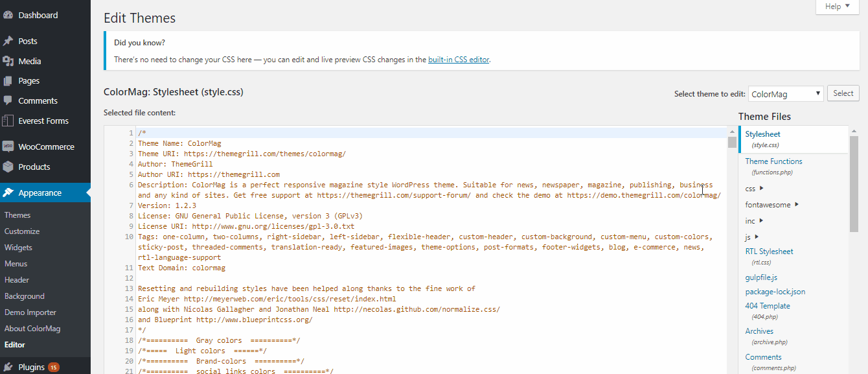Image resolution: width=868 pixels, height=374 pixels.
Task: Click the code editor scrollbar thumb
Action: point(732,143)
